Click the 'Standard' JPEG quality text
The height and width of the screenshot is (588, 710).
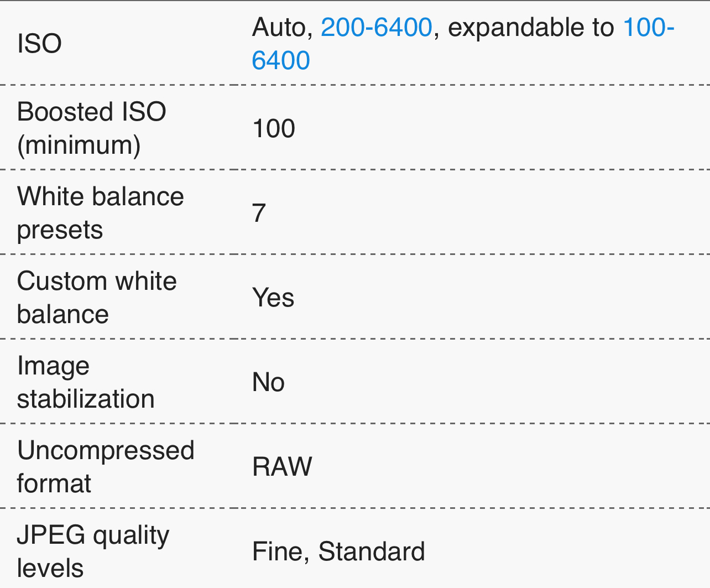[372, 551]
